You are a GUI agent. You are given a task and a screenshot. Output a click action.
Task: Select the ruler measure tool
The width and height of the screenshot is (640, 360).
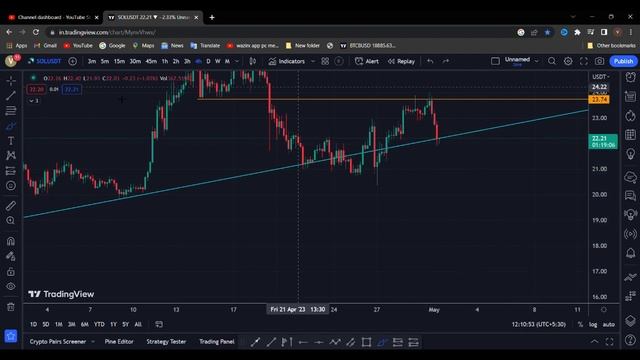point(11,205)
